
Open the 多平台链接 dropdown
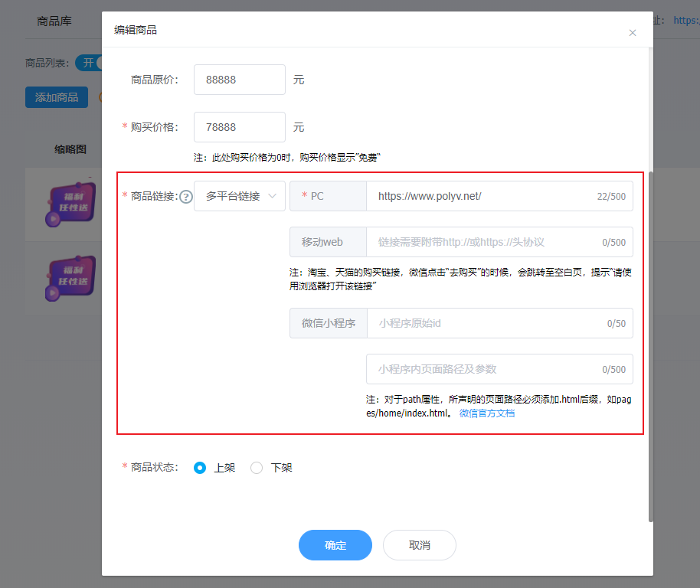coord(240,196)
